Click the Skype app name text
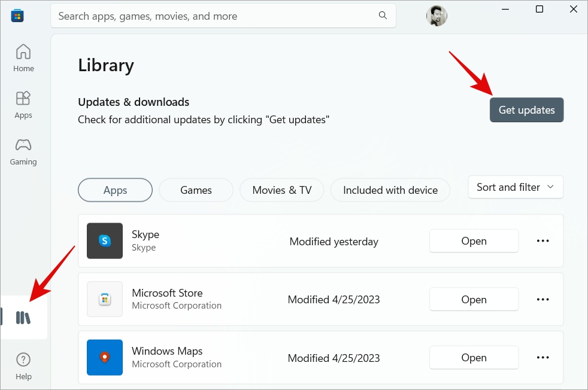The width and height of the screenshot is (588, 390). point(146,234)
